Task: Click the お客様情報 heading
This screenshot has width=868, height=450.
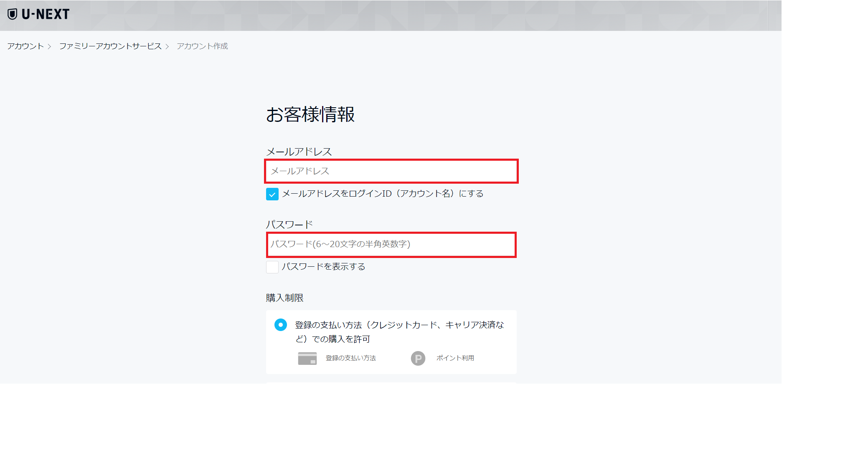Action: (310, 114)
